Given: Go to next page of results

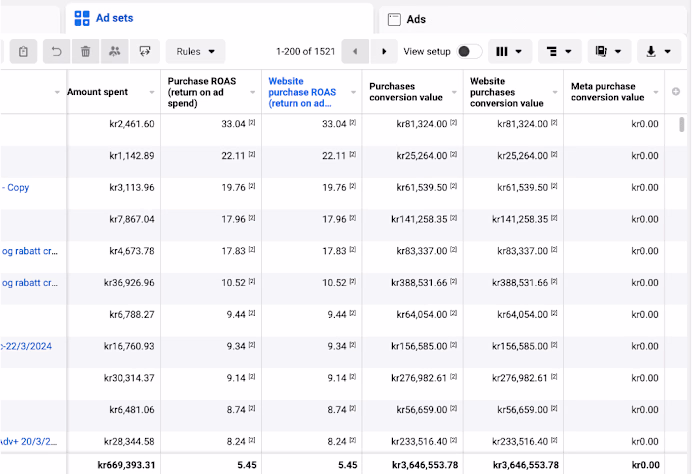Looking at the screenshot, I should 383,51.
